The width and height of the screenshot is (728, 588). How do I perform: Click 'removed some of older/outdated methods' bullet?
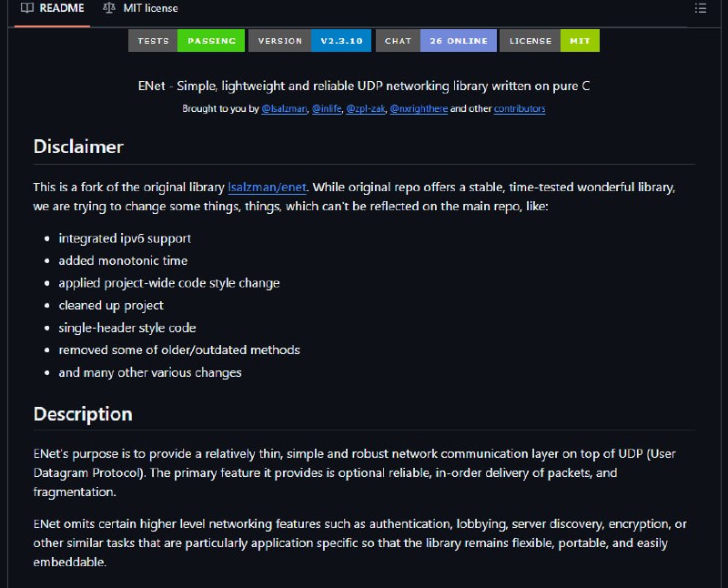click(x=179, y=350)
